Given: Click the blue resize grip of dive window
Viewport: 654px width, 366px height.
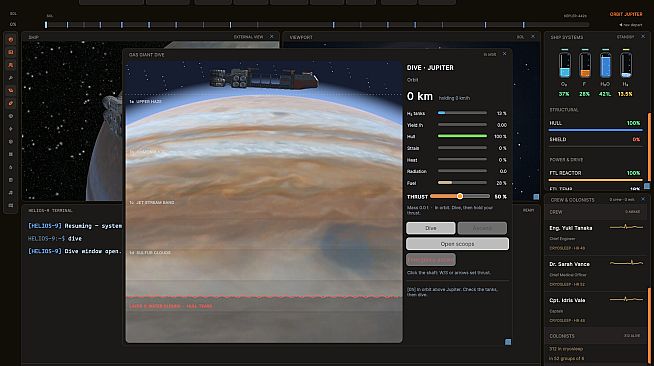Looking at the screenshot, I should (508, 342).
